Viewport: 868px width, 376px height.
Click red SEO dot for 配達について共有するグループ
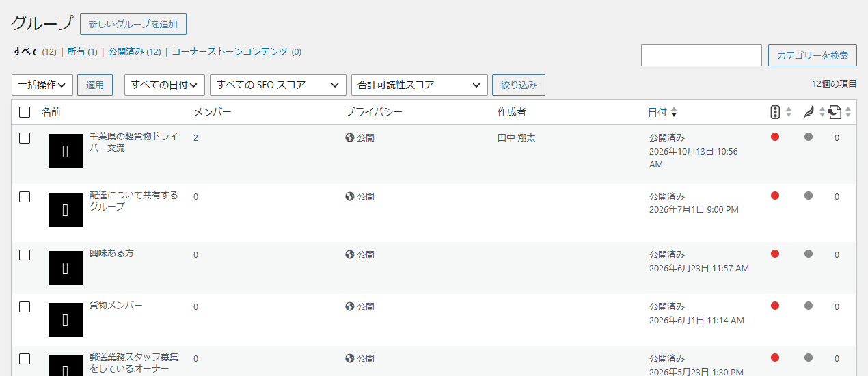click(775, 196)
